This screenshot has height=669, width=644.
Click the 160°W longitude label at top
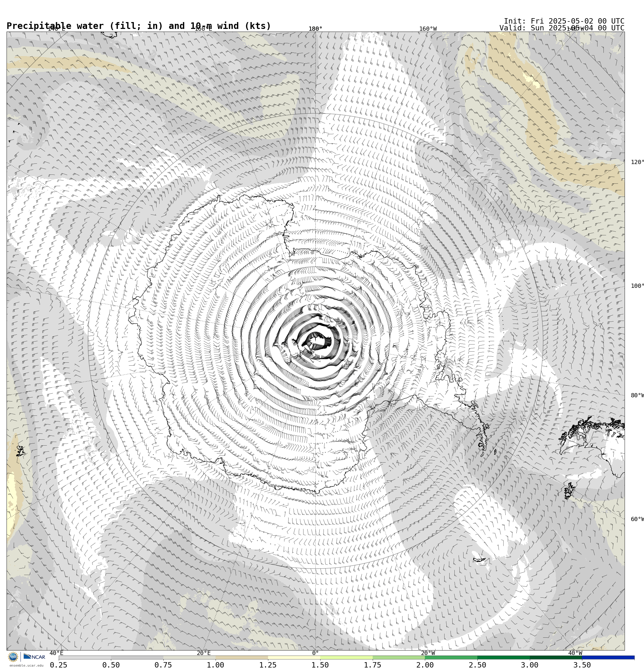428,29
